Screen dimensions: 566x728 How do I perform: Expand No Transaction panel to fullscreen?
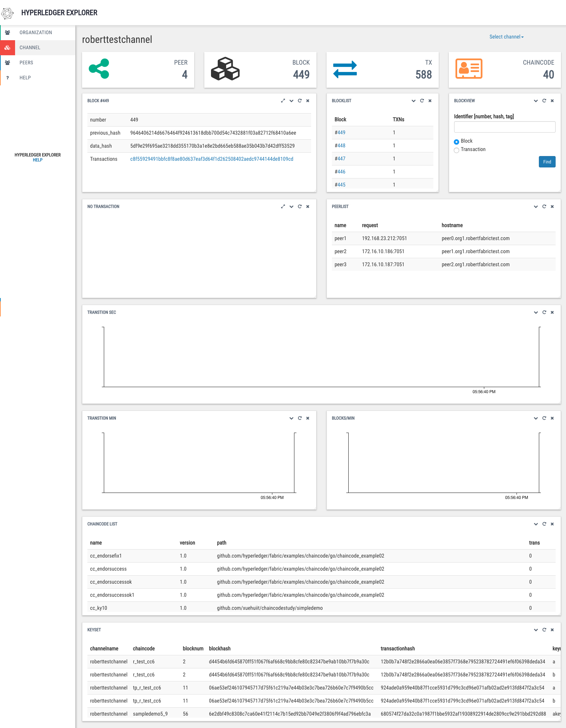point(283,207)
